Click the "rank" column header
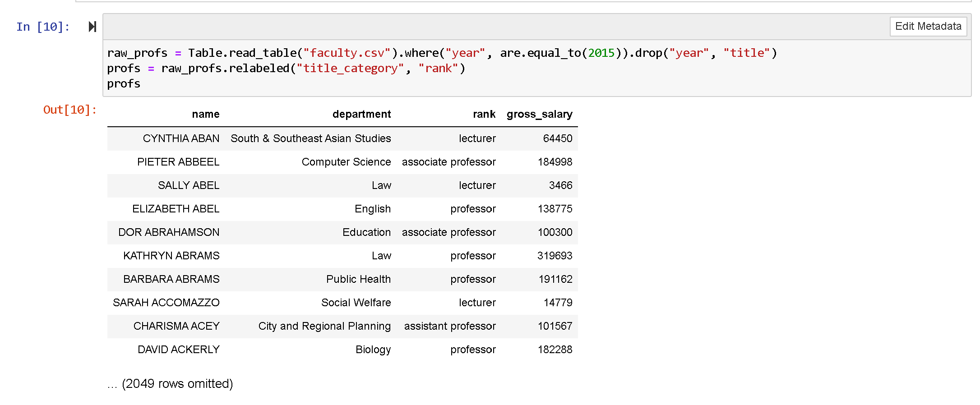The image size is (980, 405). click(484, 115)
